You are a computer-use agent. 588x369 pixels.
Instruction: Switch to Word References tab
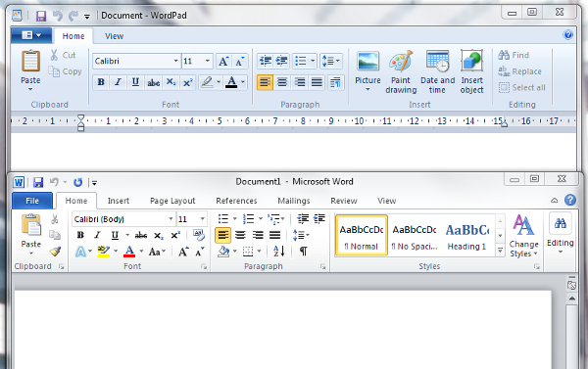[236, 201]
